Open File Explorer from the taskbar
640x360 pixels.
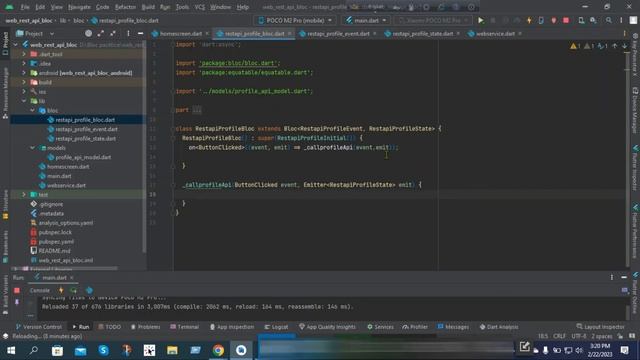pyautogui.click(x=172, y=350)
